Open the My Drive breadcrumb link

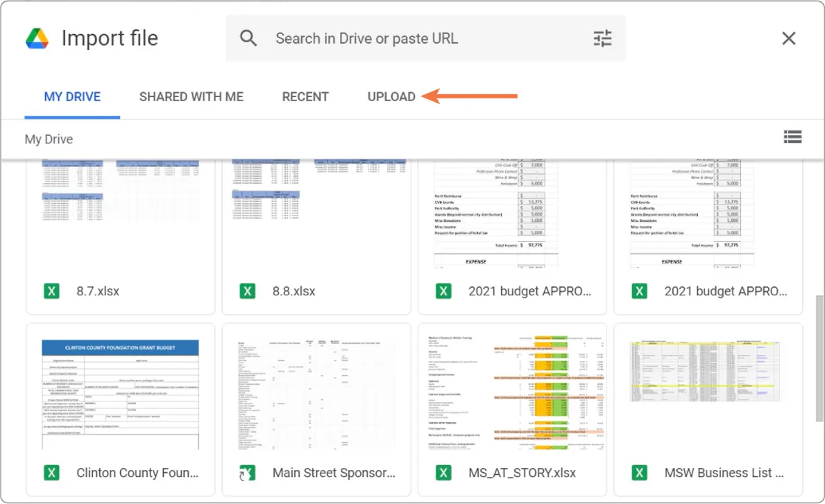(49, 139)
